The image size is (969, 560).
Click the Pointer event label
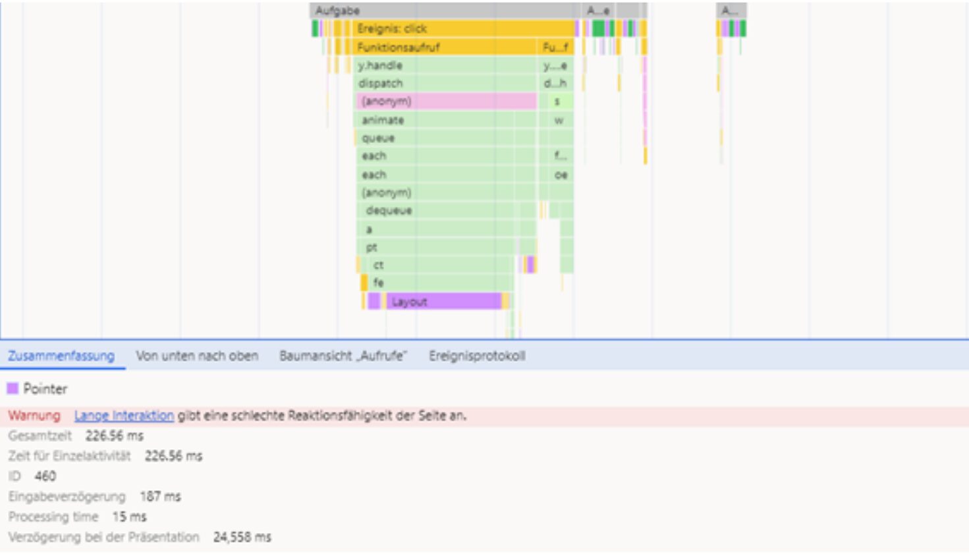[x=45, y=389]
